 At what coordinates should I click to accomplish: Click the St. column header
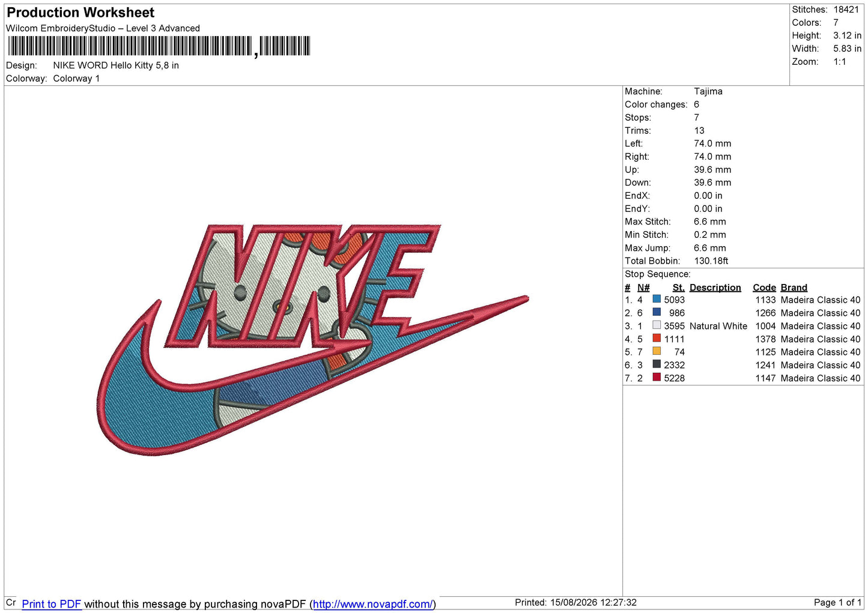point(678,288)
